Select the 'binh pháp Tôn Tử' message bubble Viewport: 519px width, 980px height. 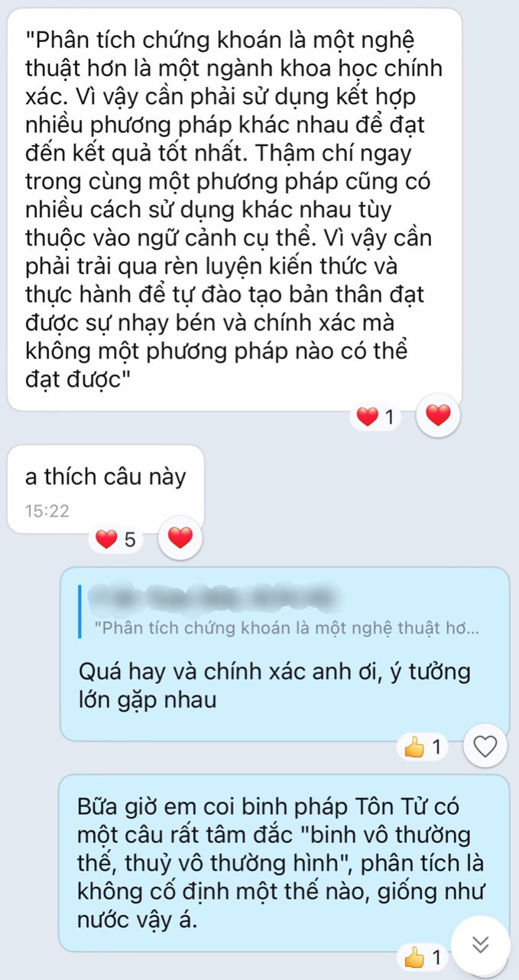tap(284, 863)
